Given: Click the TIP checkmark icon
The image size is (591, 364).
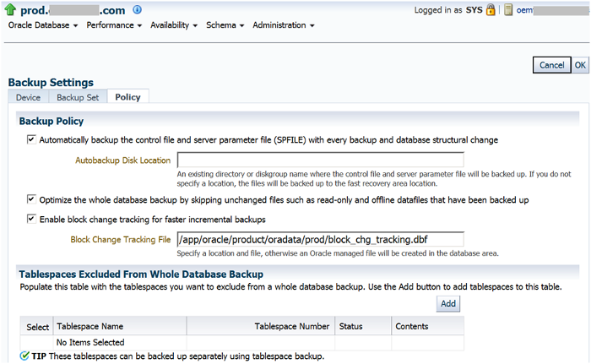Looking at the screenshot, I should [x=24, y=356].
